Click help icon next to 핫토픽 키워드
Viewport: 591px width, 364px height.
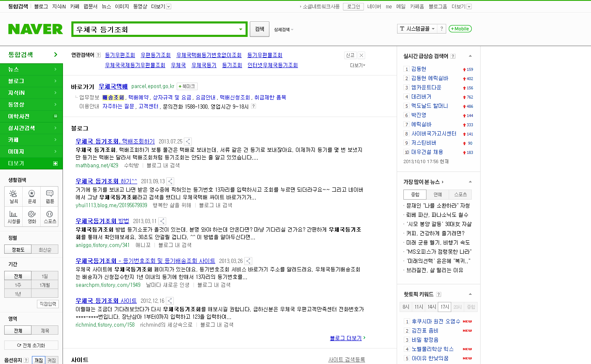[439, 294]
